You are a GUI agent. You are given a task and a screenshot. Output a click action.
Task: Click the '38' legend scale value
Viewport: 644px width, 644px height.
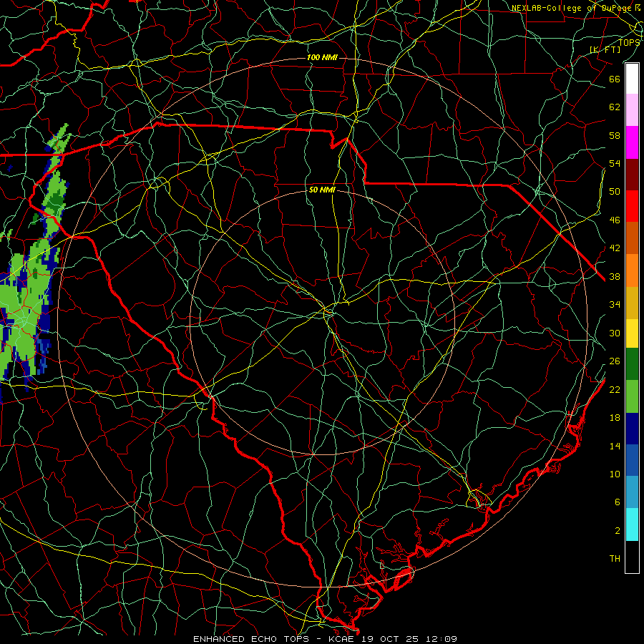[x=615, y=276]
